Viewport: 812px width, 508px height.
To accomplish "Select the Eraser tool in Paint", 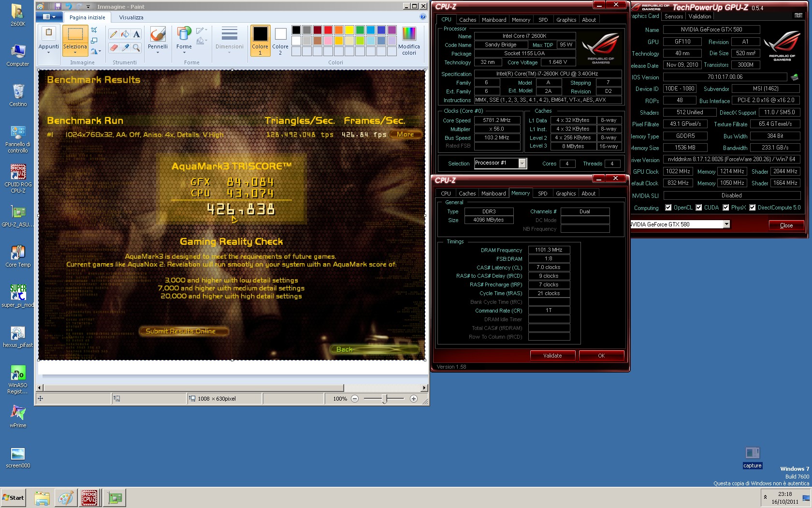I will 113,47.
